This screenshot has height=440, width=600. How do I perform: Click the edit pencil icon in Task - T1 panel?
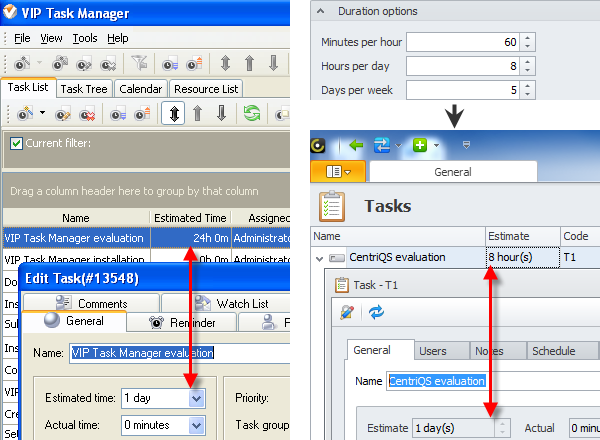(x=346, y=312)
